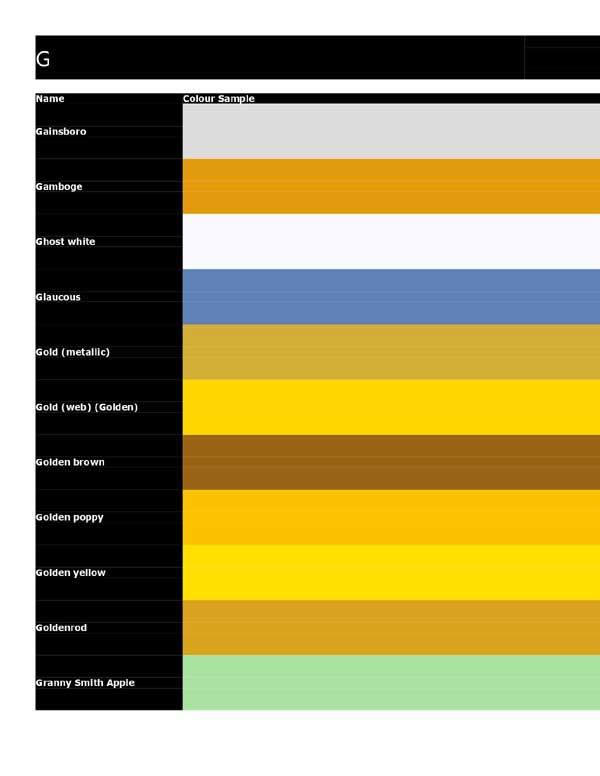Viewport: 600px width, 776px height.
Task: Select the Gamboge orange swatch
Action: tap(391, 187)
